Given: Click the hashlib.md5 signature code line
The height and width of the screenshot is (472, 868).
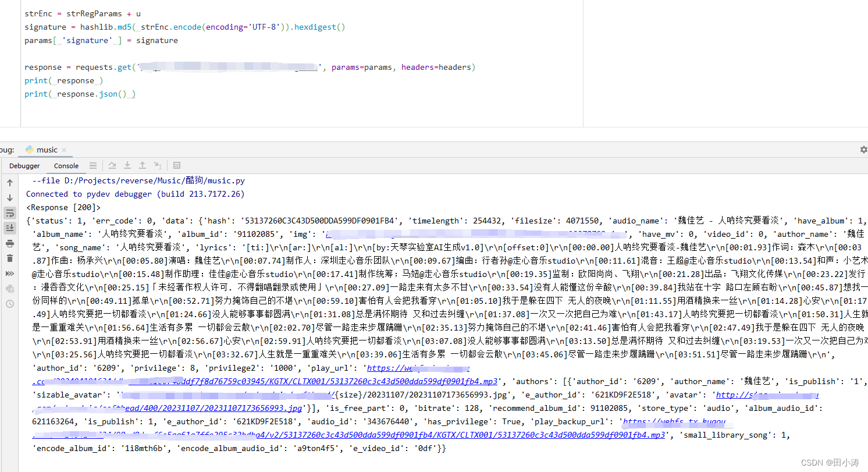Looking at the screenshot, I should [x=185, y=27].
